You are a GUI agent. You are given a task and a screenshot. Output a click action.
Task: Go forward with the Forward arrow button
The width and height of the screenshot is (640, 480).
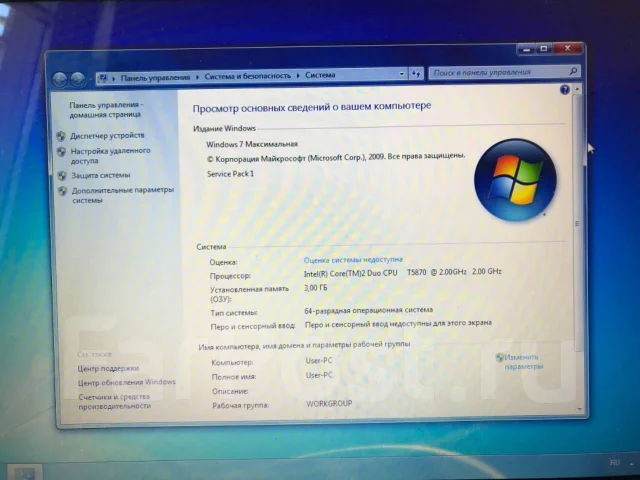(x=78, y=79)
